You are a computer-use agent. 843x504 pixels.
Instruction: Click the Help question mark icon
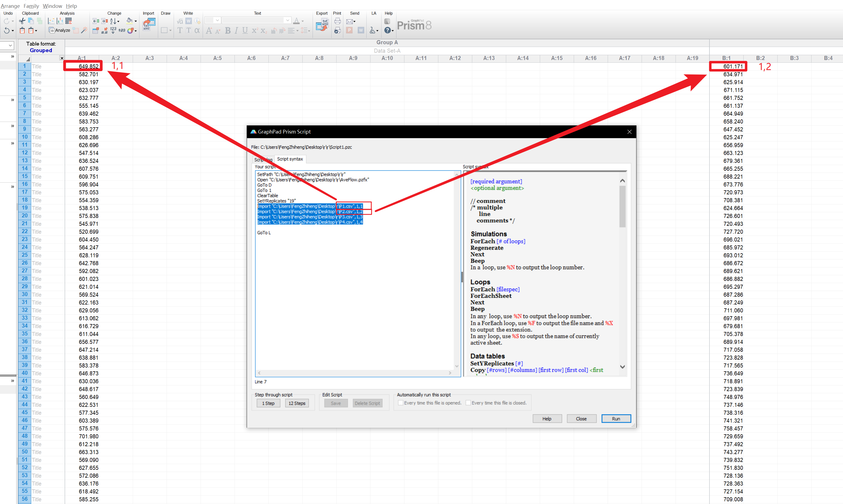387,31
